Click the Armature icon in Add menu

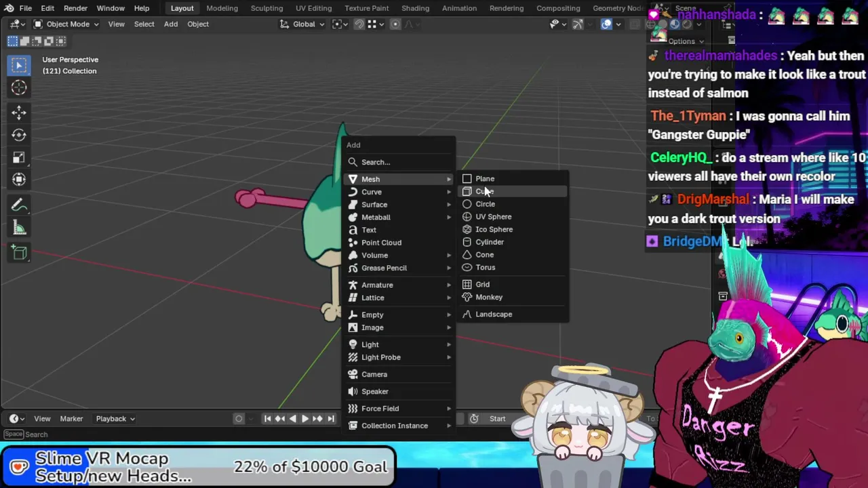pyautogui.click(x=353, y=285)
